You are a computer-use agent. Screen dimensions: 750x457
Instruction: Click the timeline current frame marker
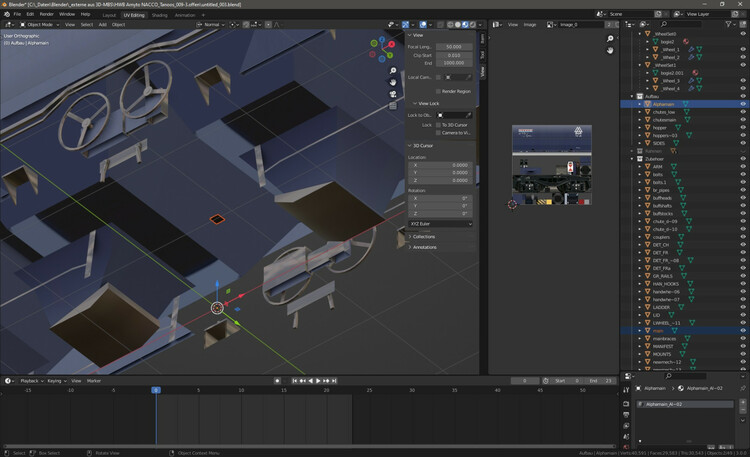pos(155,390)
